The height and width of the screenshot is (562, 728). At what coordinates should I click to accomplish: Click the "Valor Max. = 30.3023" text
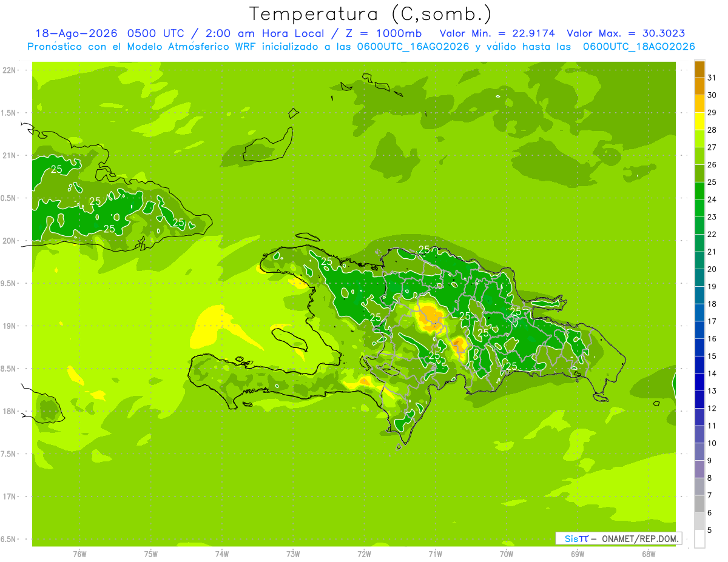pos(625,33)
